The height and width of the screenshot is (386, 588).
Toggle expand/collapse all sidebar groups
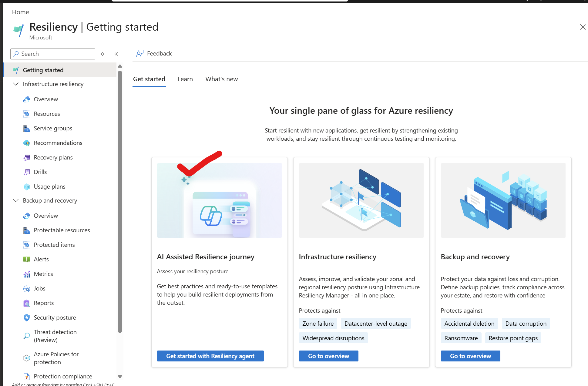(102, 54)
